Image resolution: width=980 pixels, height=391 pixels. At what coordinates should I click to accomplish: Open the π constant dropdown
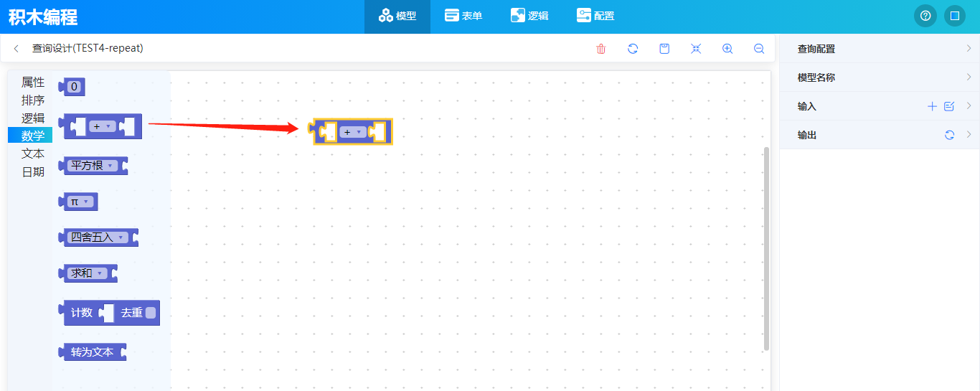coord(80,202)
